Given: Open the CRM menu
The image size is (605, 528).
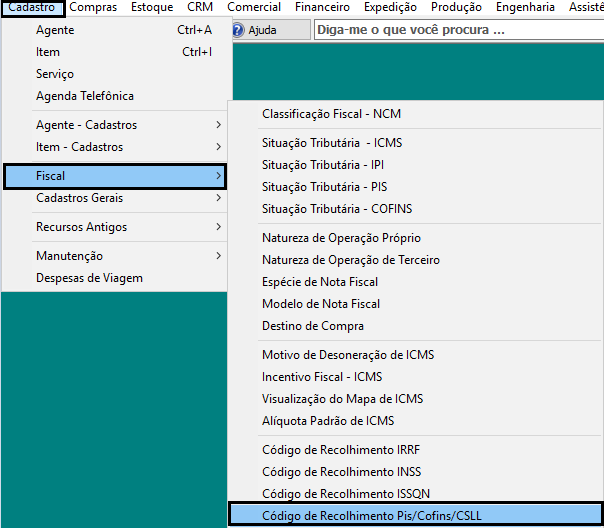Looking at the screenshot, I should 200,7.
